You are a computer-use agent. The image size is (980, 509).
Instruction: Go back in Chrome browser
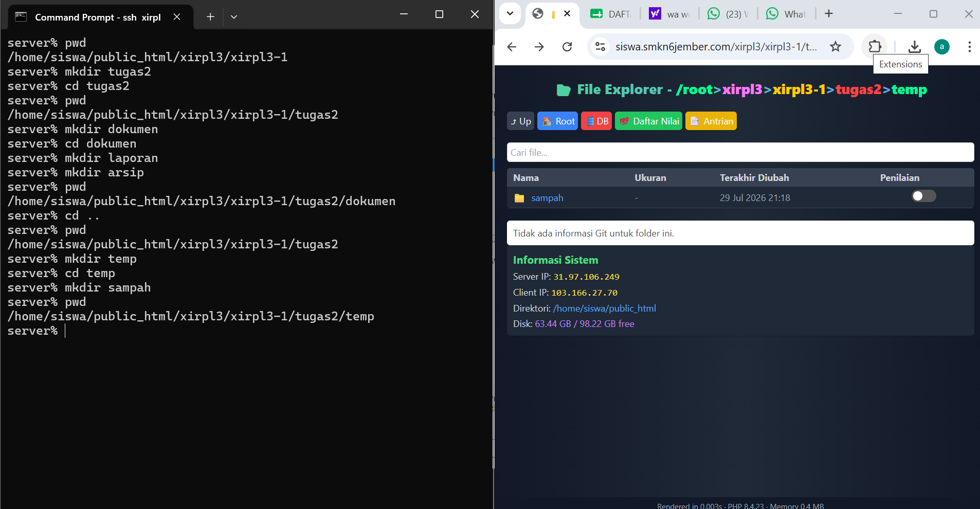coord(512,47)
